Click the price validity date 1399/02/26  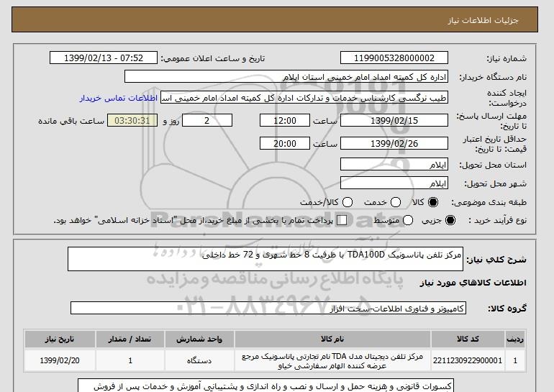pos(394,143)
